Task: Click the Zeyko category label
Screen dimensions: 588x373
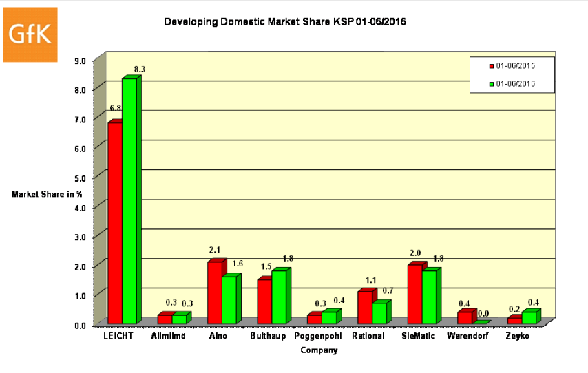Action: 518,336
